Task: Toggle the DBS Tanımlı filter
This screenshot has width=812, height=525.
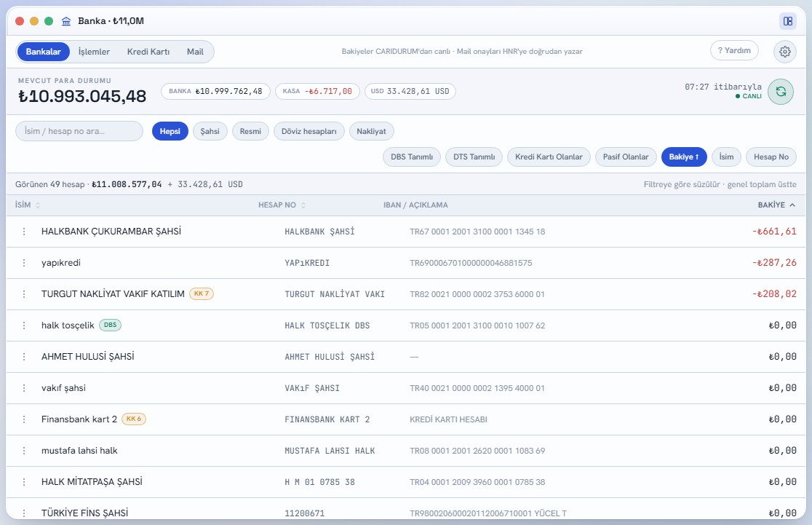Action: 412,157
